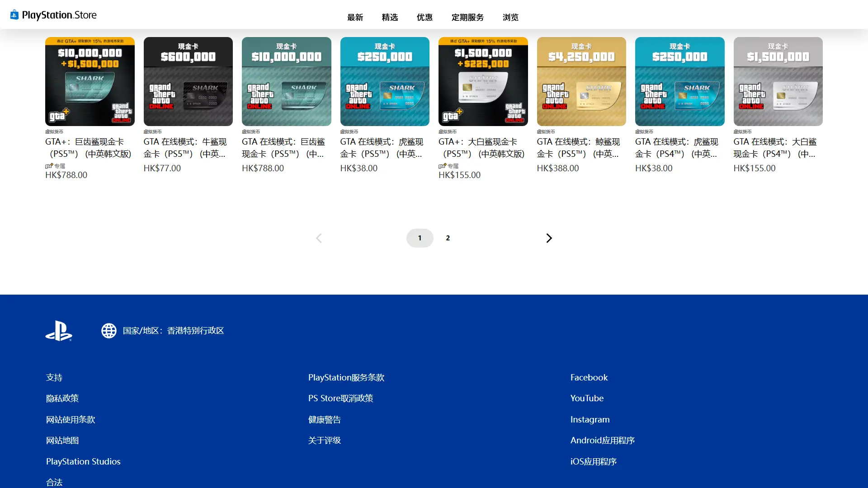Image resolution: width=868 pixels, height=488 pixels.
Task: Change region via 国家/地区: 香港特别行政区
Action: point(173,331)
